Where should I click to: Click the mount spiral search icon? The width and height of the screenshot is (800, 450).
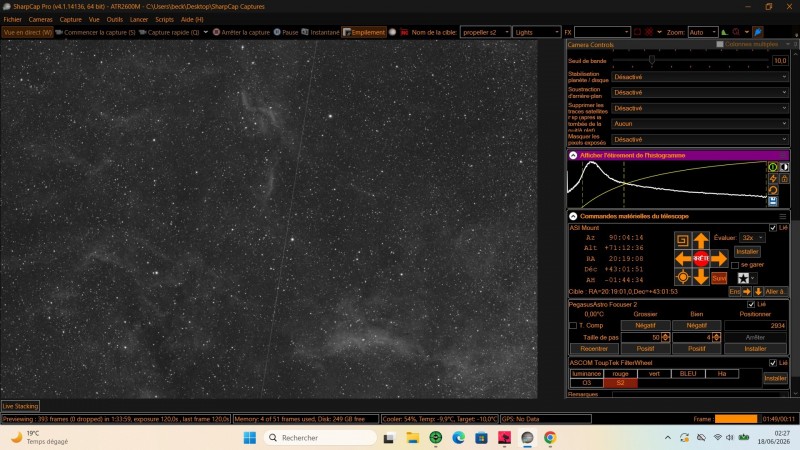683,240
